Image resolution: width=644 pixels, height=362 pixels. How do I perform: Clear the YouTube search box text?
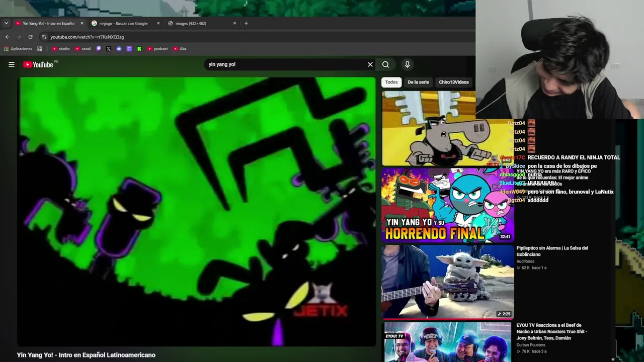(370, 64)
